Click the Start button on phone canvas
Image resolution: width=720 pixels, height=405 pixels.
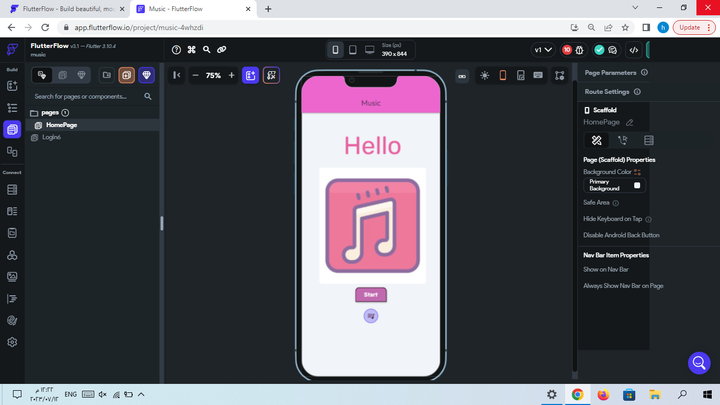click(370, 294)
